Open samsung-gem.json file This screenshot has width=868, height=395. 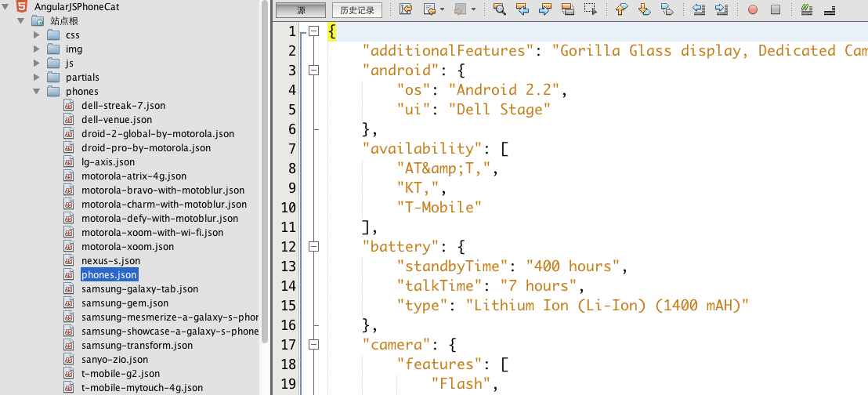[x=125, y=303]
